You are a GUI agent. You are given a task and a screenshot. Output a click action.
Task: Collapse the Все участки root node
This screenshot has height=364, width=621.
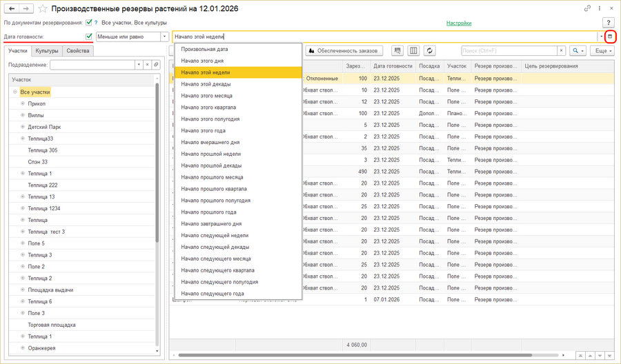click(15, 92)
